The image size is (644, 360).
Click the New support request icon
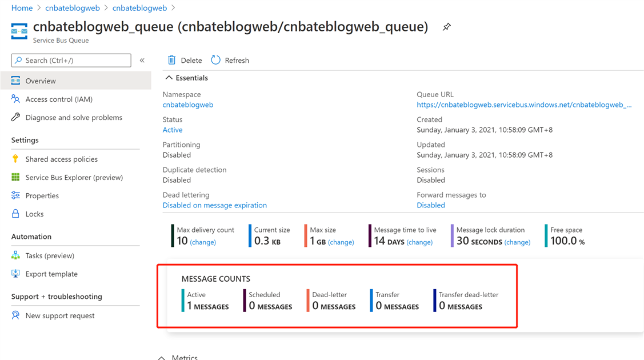(x=15, y=315)
